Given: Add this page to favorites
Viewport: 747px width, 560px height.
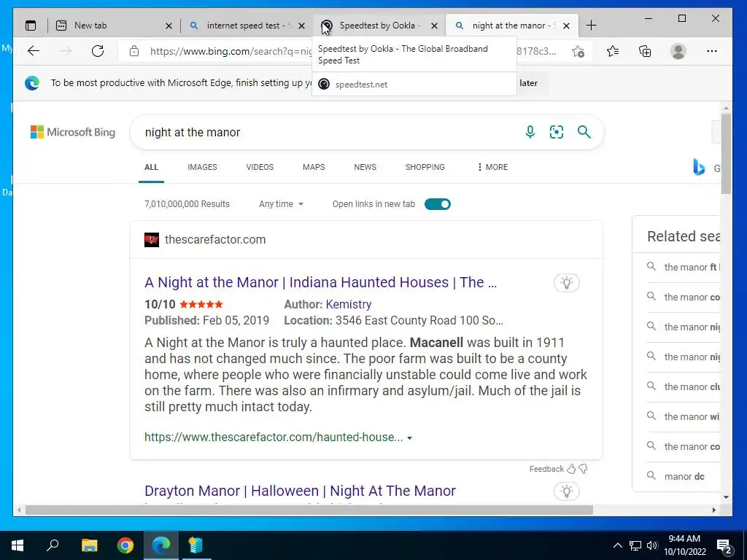Looking at the screenshot, I should click(578, 51).
